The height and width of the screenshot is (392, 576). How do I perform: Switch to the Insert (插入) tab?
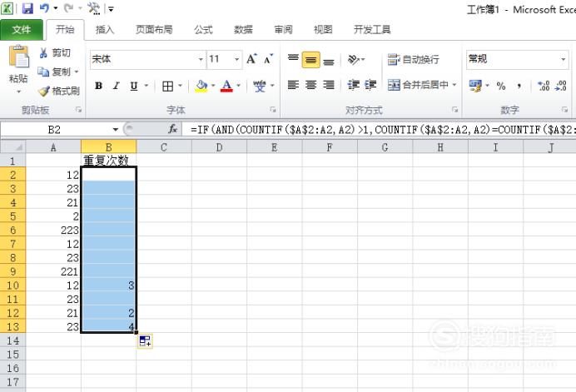point(105,30)
